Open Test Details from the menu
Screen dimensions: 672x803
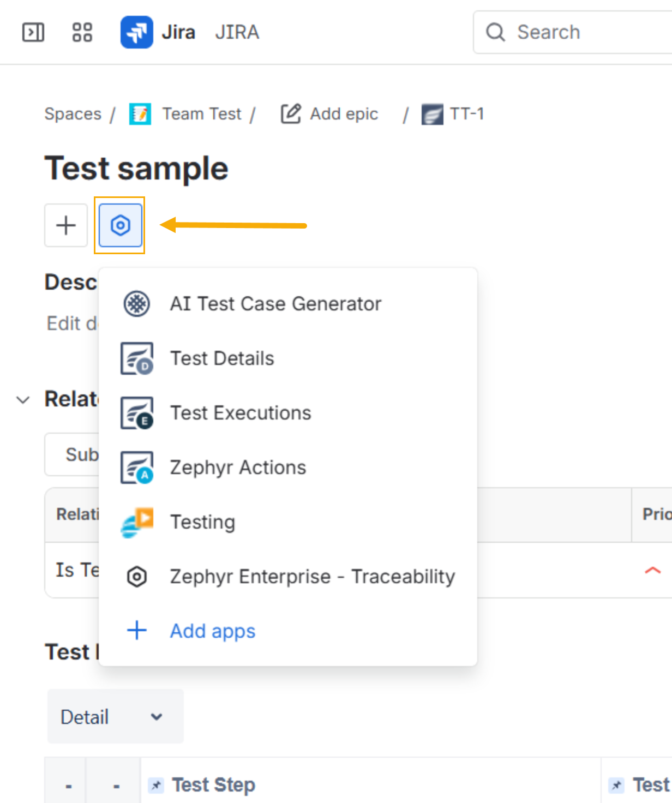[x=288, y=358]
